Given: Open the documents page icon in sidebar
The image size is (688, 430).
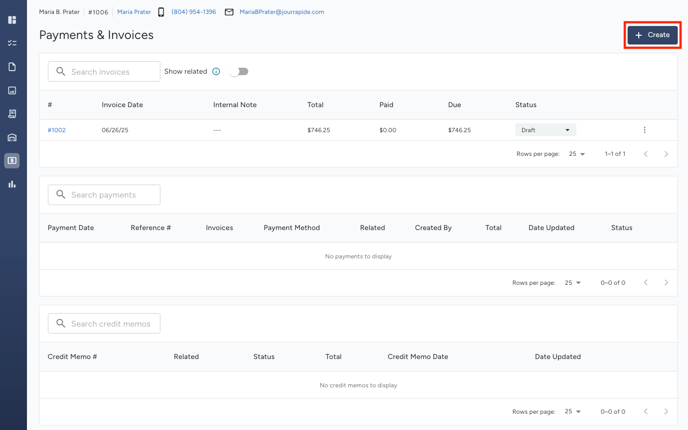Looking at the screenshot, I should [x=12, y=67].
